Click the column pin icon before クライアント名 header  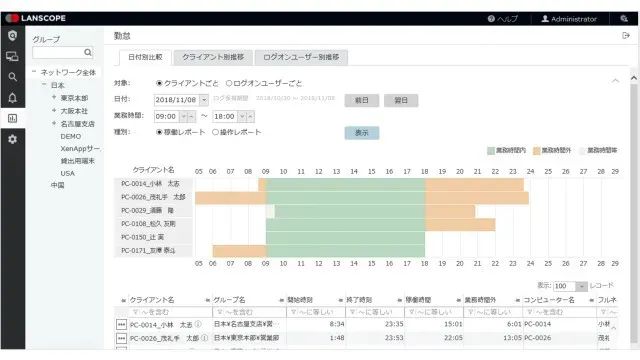123,300
